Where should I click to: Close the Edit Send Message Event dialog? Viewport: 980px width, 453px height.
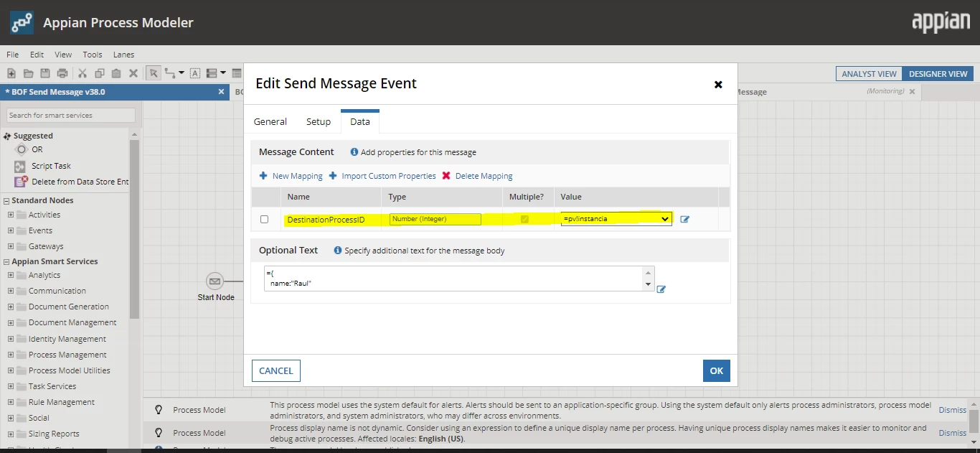[x=718, y=84]
